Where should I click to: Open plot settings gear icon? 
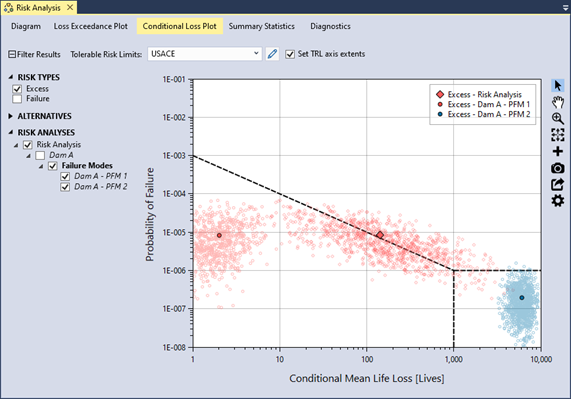(558, 201)
